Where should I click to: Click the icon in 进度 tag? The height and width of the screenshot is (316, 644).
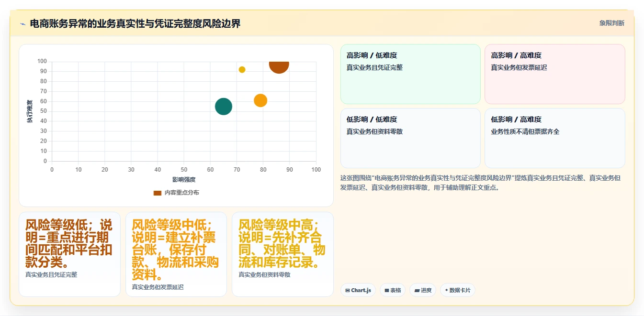coord(417,290)
